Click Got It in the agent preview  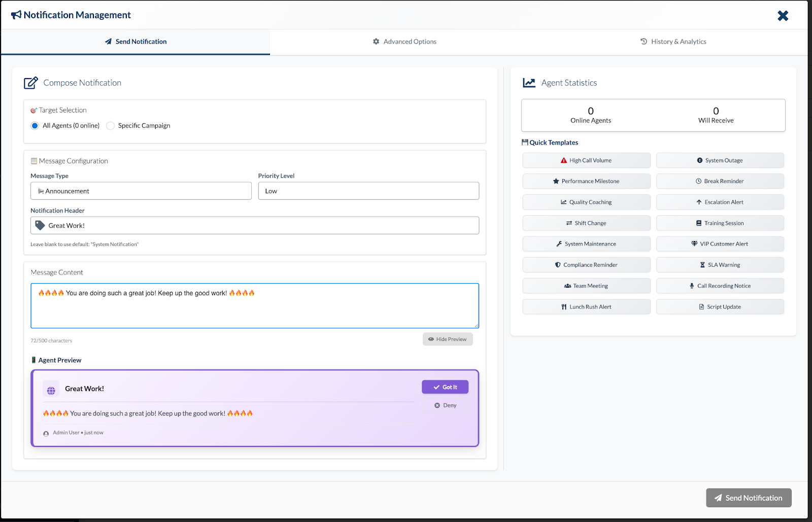point(445,387)
